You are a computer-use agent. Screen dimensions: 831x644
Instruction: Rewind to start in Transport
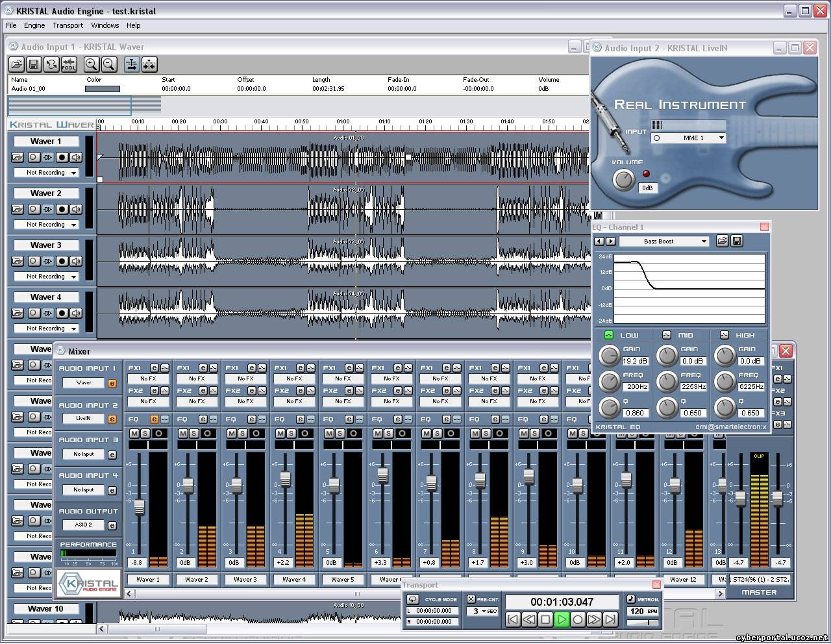513,619
